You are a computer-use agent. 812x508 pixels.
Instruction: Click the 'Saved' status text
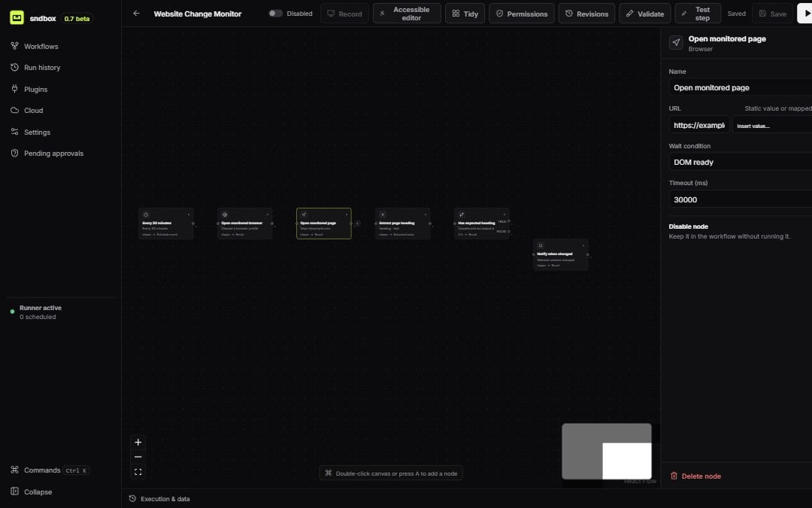[736, 14]
